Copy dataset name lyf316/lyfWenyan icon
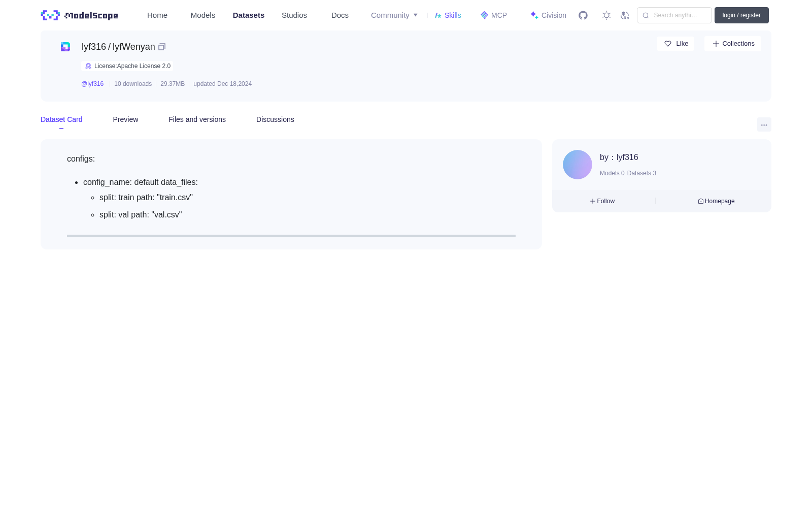Viewport: 812px width, 508px height. 162,47
